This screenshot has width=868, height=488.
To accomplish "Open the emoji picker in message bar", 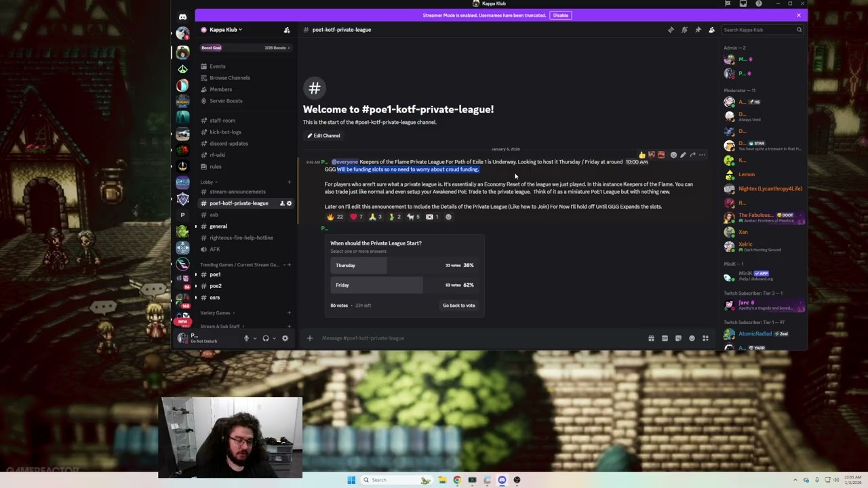I will (692, 338).
